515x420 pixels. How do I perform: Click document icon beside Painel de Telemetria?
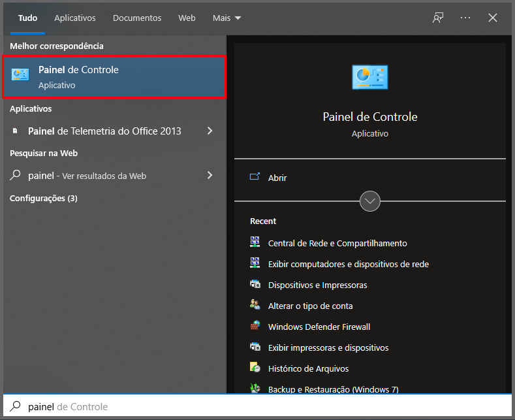(15, 131)
